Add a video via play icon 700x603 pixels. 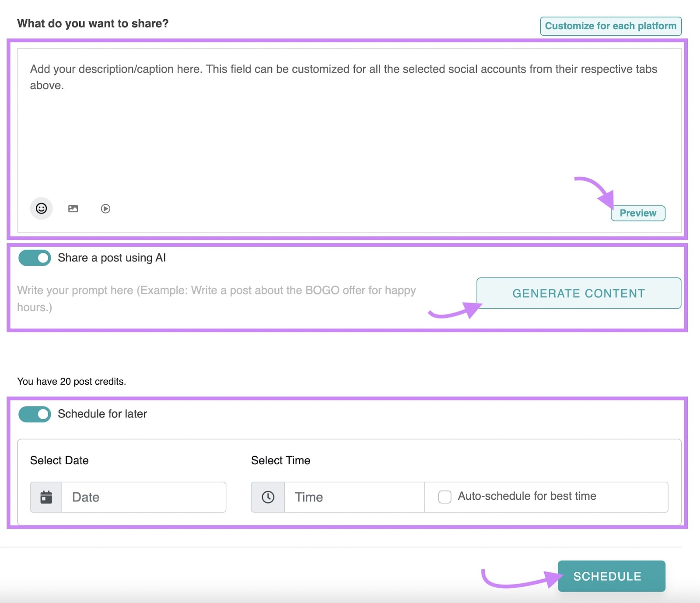[x=105, y=209]
